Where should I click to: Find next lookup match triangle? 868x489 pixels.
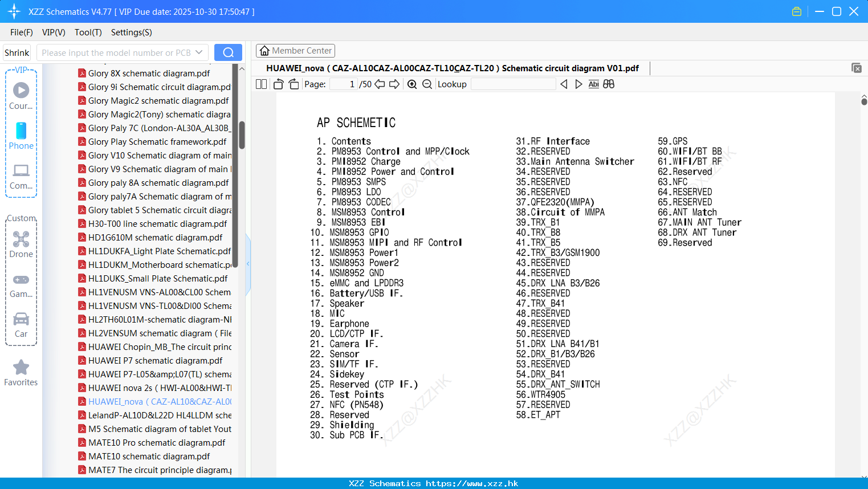pos(578,84)
